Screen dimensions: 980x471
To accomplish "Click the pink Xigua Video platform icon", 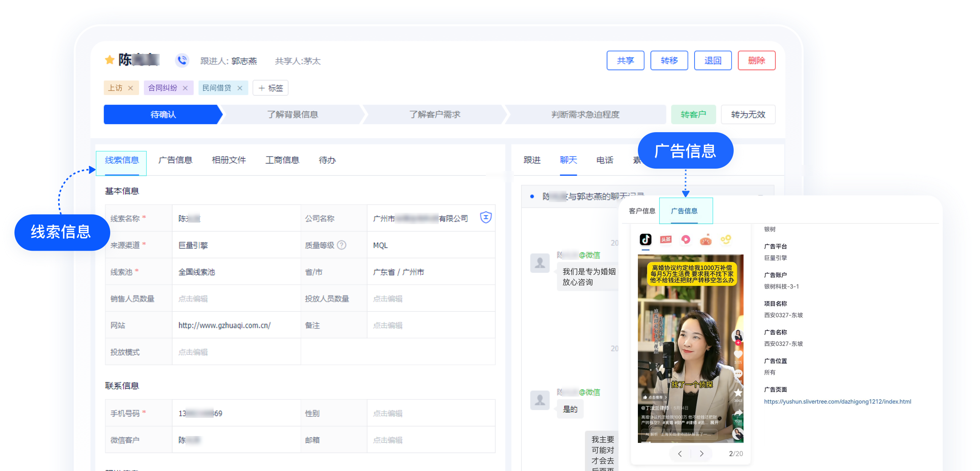I will point(686,239).
